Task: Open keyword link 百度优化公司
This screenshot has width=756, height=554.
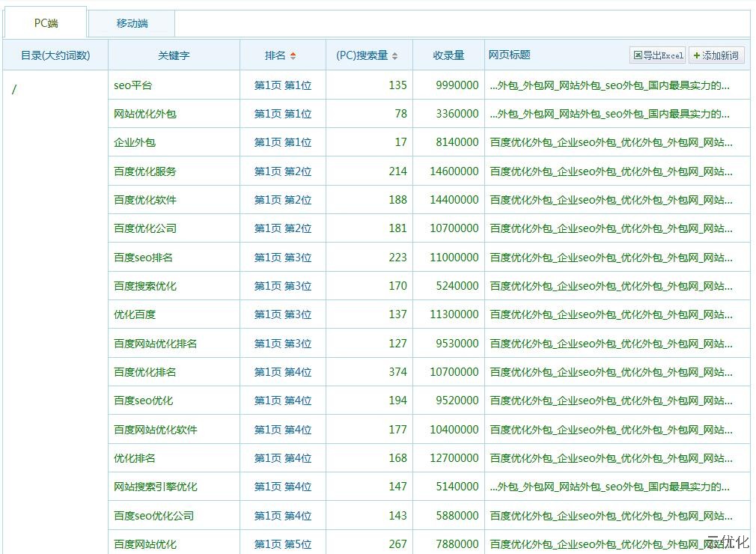Action: [x=145, y=228]
